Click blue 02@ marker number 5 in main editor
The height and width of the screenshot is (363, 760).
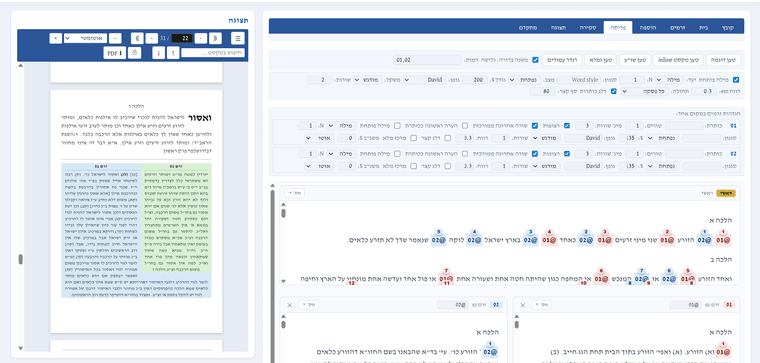439,239
